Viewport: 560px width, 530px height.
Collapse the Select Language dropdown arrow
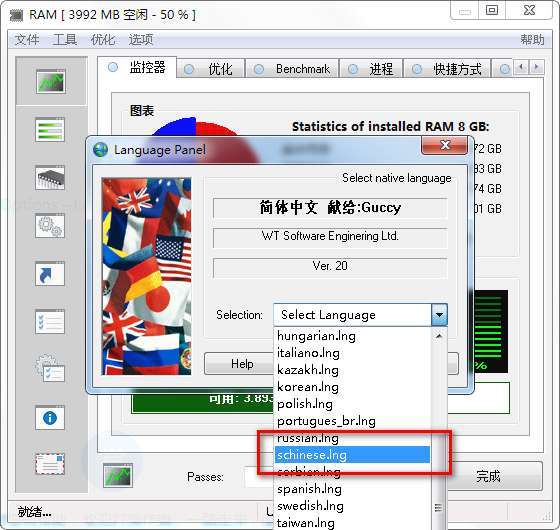439,315
